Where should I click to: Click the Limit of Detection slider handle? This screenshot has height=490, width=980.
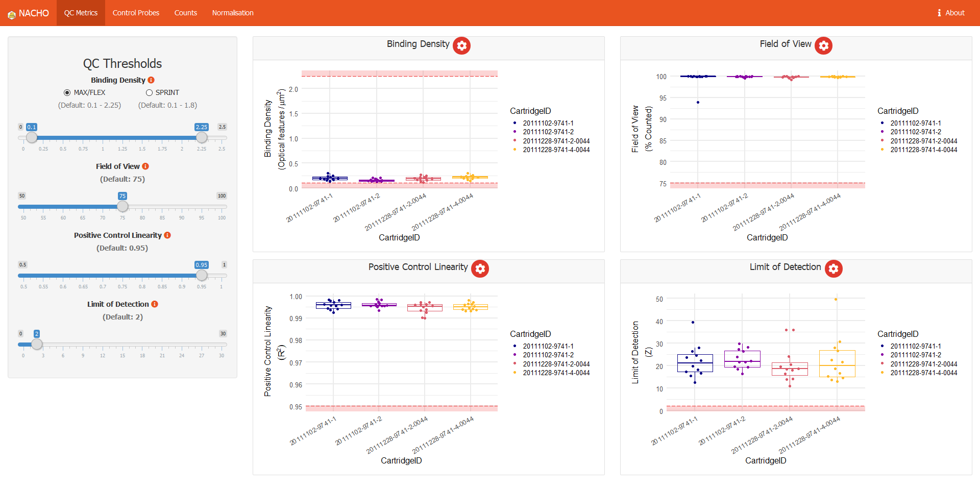pos(37,344)
